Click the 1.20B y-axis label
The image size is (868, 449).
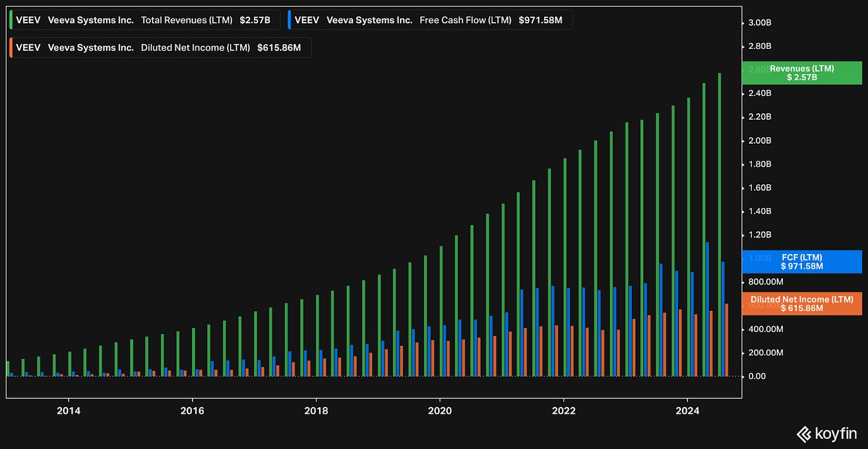[x=760, y=235]
